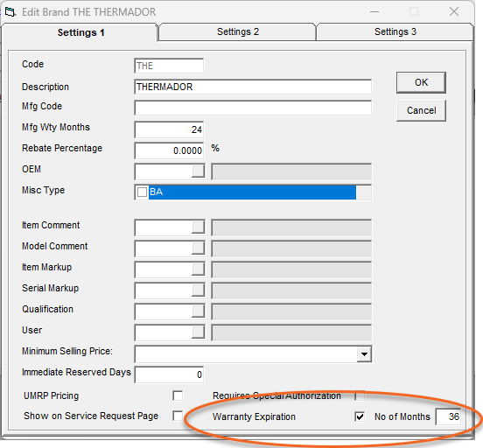Image resolution: width=483 pixels, height=448 pixels.
Task: Switch to the Settings 3 tab
Action: coord(395,31)
